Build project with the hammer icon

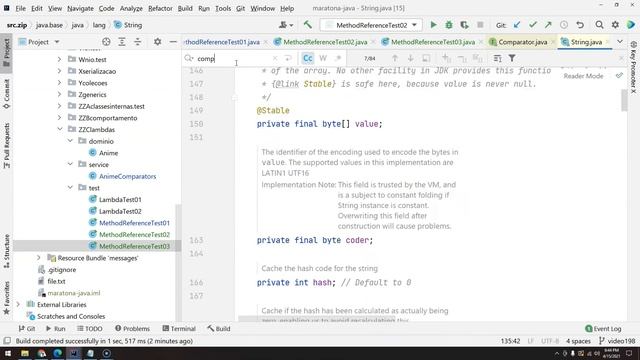pyautogui.click(x=307, y=25)
